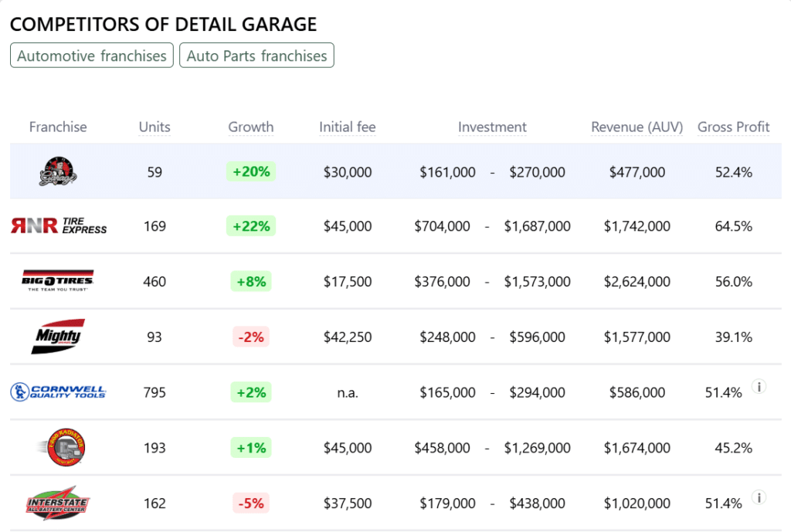Image resolution: width=791 pixels, height=532 pixels.
Task: Click the $477,000 revenue value
Action: (637, 172)
